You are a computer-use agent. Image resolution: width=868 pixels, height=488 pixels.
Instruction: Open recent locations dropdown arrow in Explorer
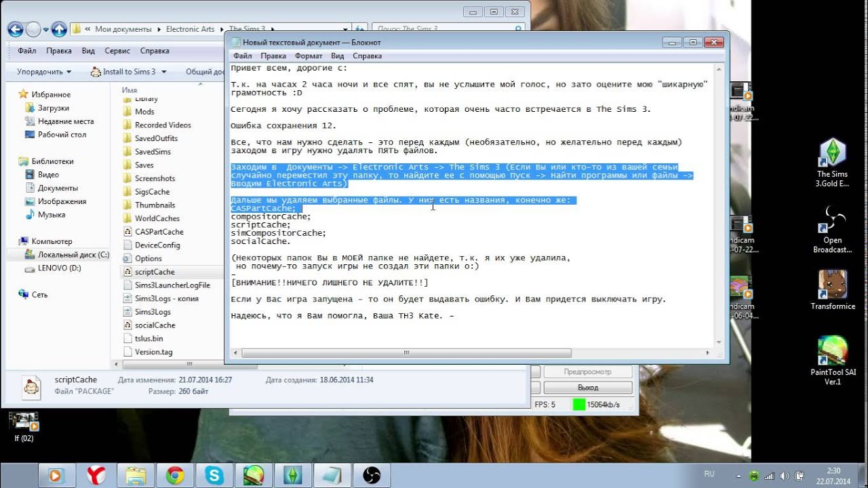click(46, 30)
